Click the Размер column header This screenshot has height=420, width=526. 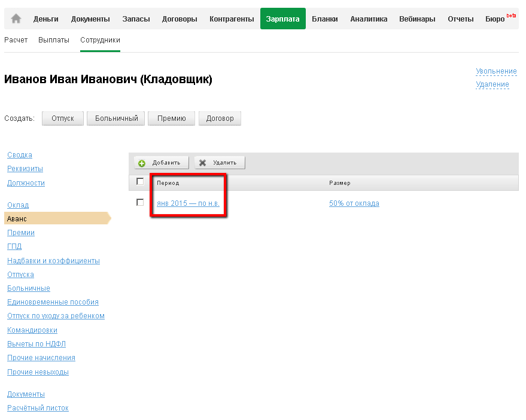[x=340, y=183]
